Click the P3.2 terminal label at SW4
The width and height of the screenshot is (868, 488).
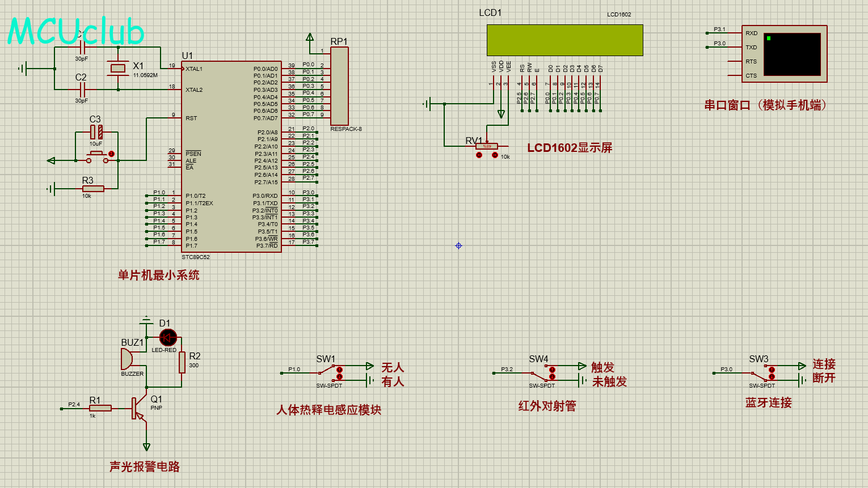[507, 369]
